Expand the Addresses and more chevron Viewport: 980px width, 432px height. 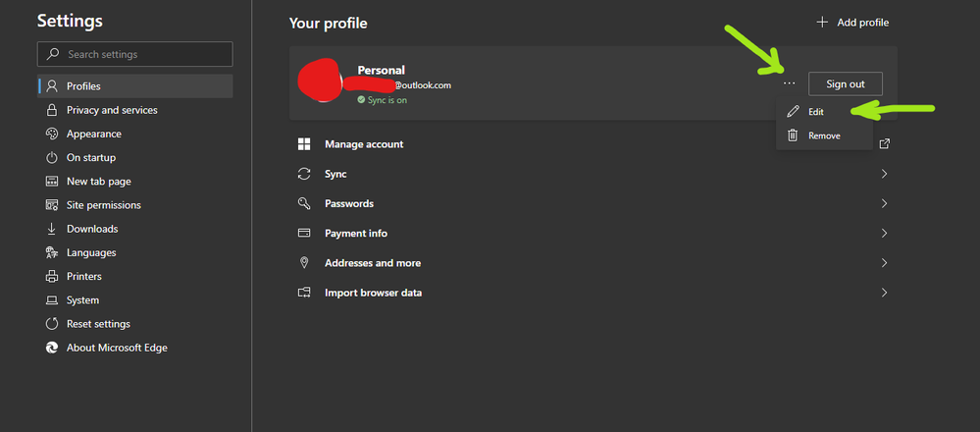885,262
